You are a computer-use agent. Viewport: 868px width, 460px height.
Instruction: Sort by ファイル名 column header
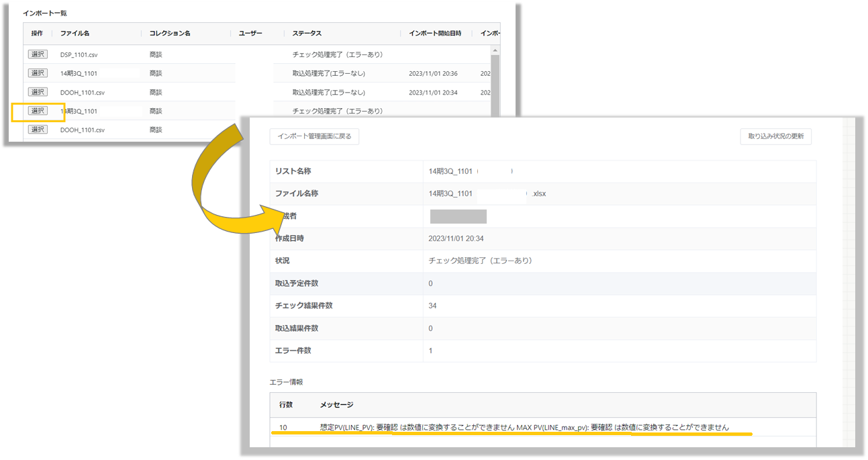coord(75,33)
